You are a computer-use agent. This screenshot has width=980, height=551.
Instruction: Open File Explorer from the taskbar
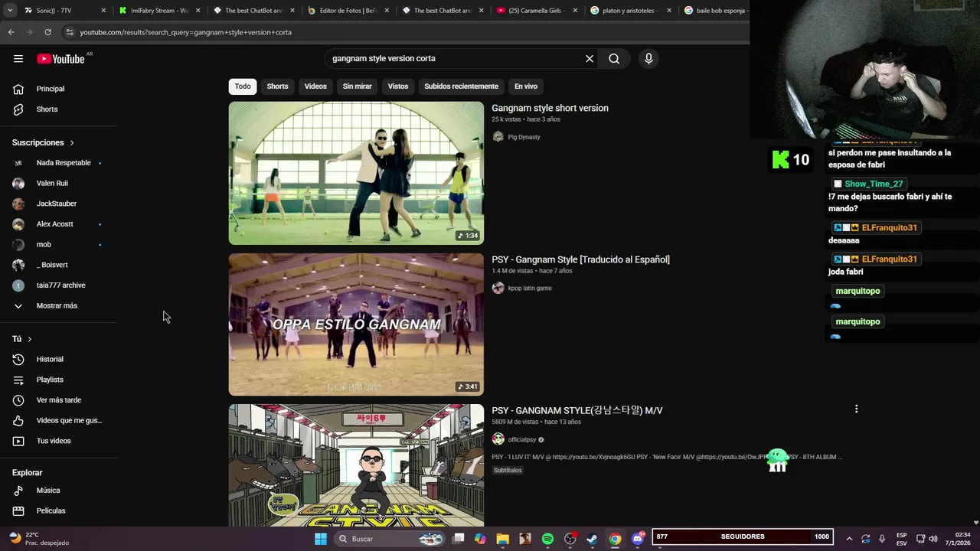[x=502, y=539]
